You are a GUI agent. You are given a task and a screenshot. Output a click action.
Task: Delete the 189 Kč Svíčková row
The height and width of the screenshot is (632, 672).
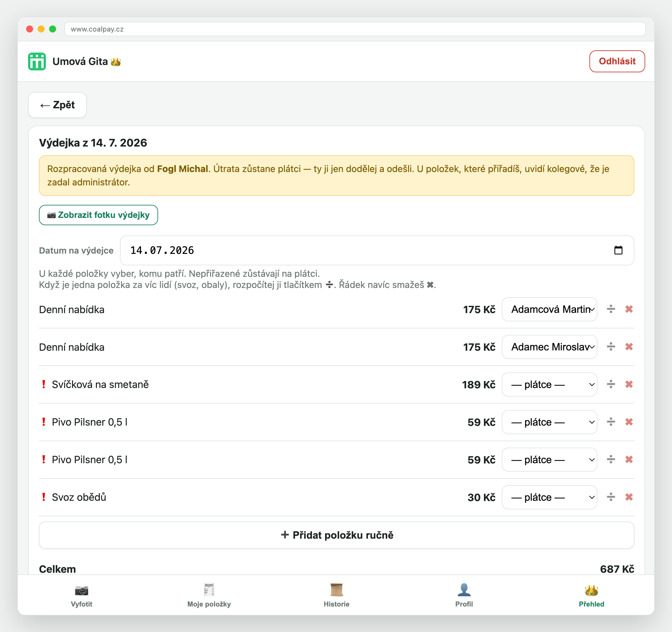(x=629, y=384)
